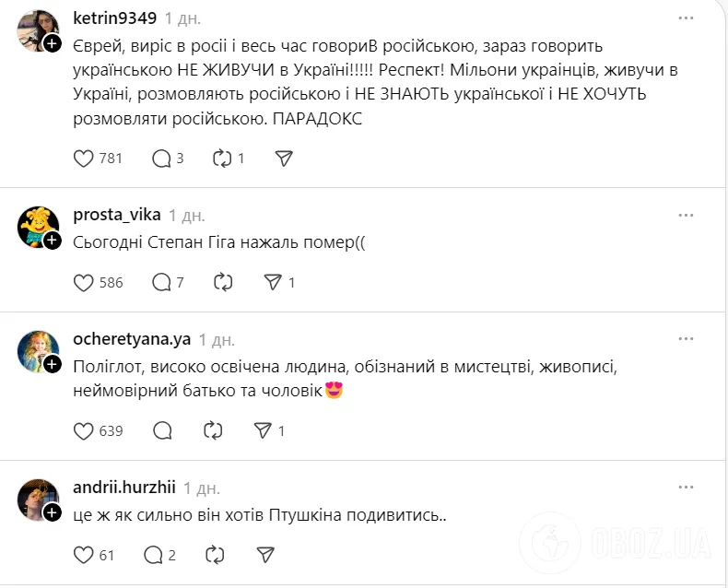
Task: Like the ocheretyana.ya comment
Action: pyautogui.click(x=84, y=430)
